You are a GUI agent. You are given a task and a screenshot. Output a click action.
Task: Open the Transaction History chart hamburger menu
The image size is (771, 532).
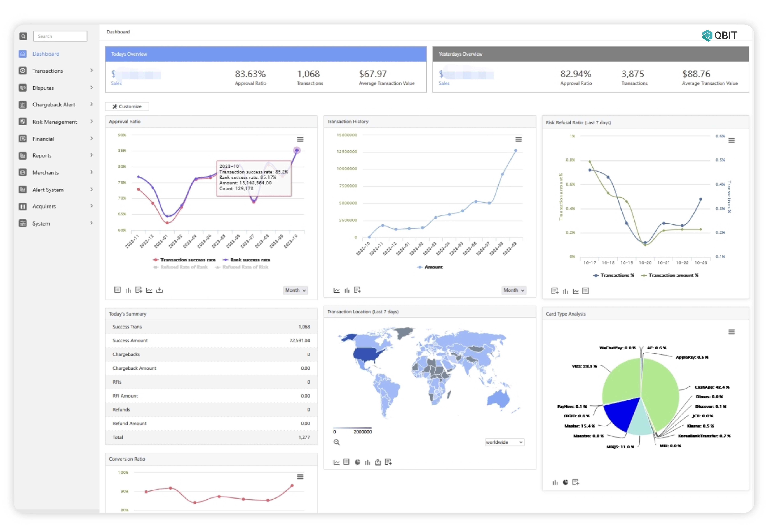[x=518, y=139]
